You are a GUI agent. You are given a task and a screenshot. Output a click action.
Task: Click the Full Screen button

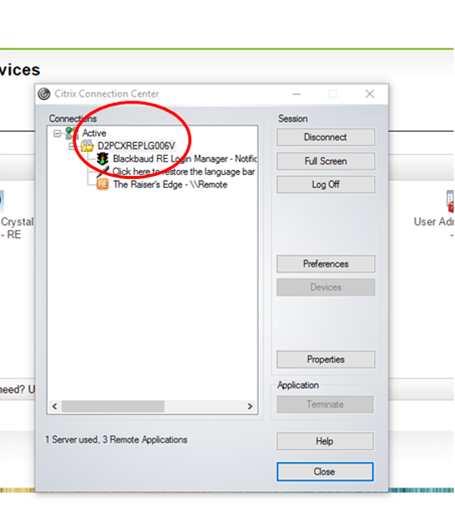(x=326, y=161)
